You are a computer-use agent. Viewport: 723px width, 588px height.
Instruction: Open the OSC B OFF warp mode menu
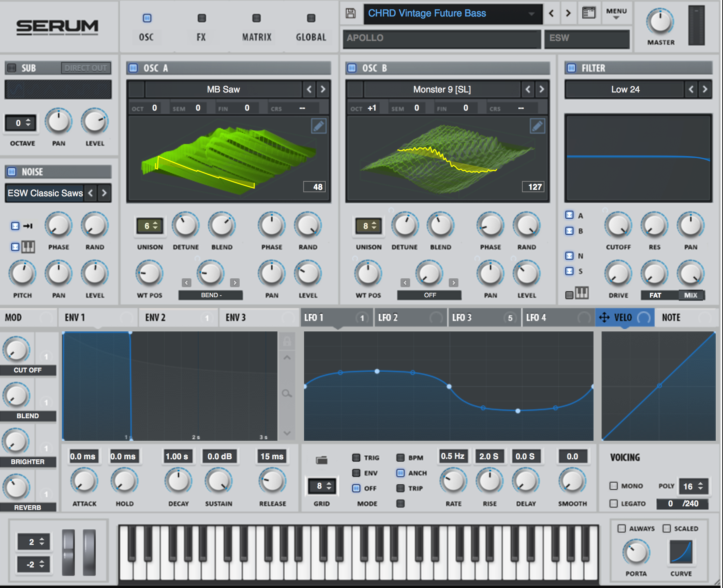(x=429, y=295)
